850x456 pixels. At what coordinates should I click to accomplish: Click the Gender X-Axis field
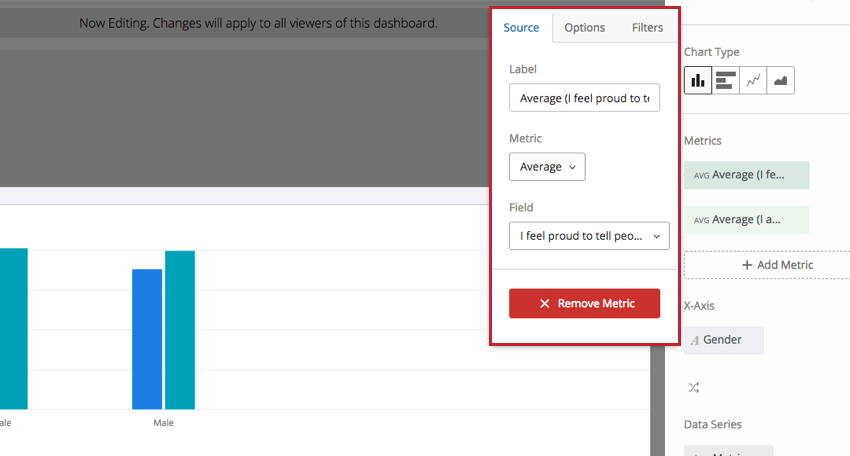[x=724, y=340]
